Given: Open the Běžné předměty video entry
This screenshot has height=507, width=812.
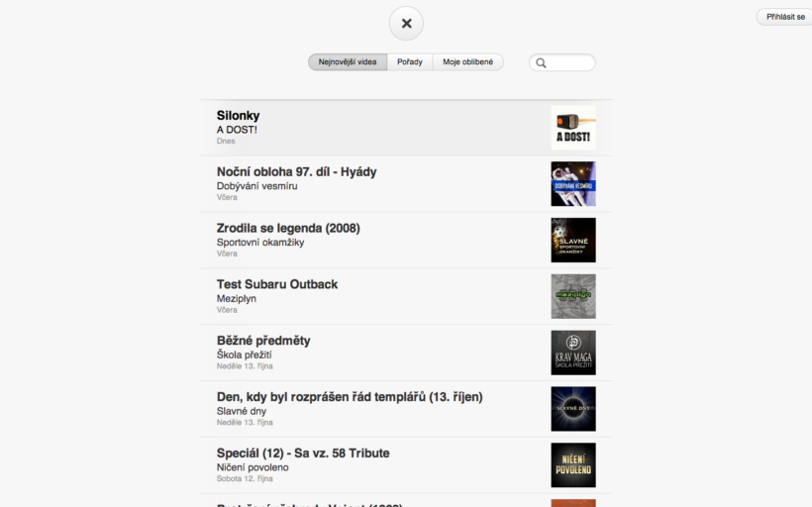Looking at the screenshot, I should click(x=263, y=341).
